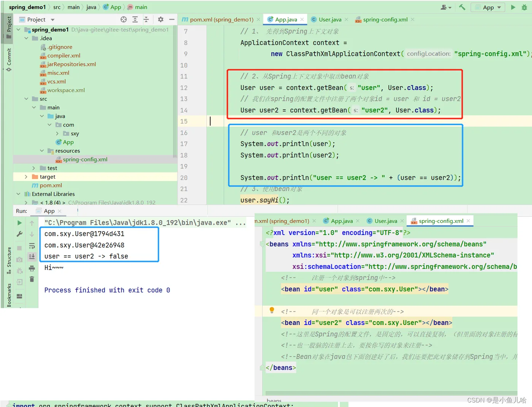Click the Expand All icon in Project panel

(x=135, y=19)
